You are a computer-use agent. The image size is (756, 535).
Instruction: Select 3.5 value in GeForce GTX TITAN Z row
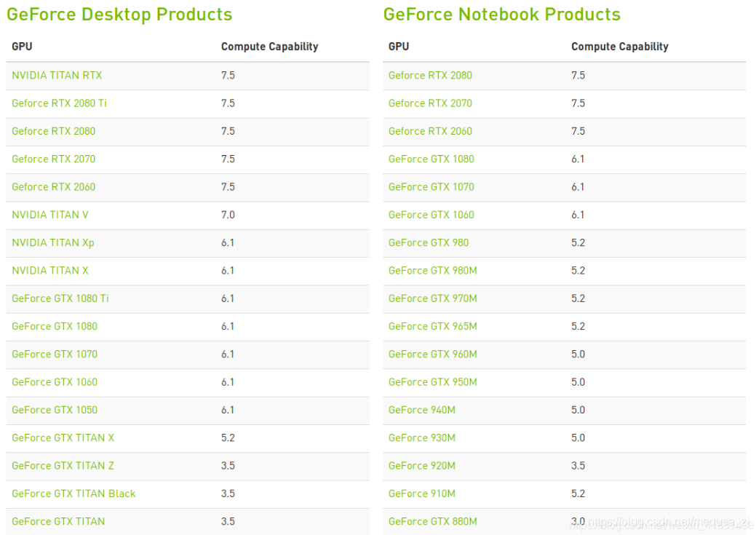click(x=228, y=466)
